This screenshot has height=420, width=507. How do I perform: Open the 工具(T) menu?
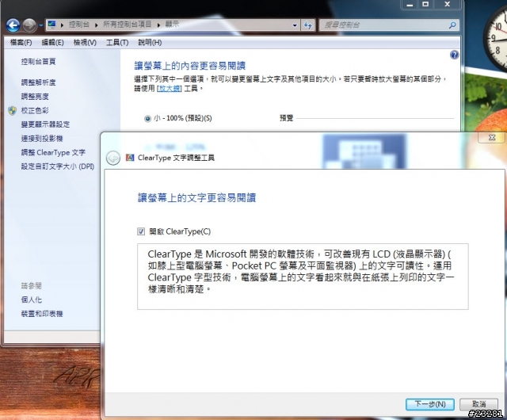pos(117,42)
